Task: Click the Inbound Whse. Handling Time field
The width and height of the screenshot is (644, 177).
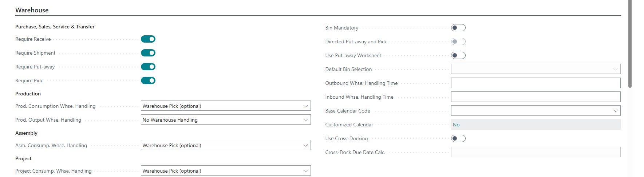Action: (536, 97)
